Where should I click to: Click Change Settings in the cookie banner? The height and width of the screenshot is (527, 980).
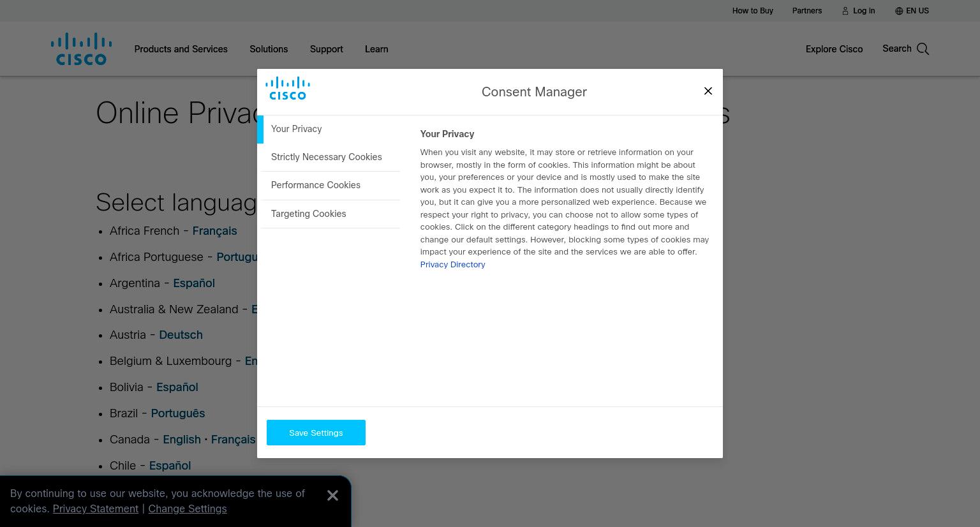[x=188, y=508]
